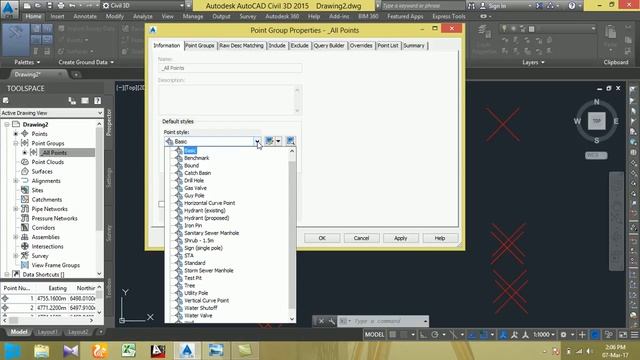The height and width of the screenshot is (360, 640).
Task: Open annotation scale 1:1000 dropdown
Action: tap(544, 335)
